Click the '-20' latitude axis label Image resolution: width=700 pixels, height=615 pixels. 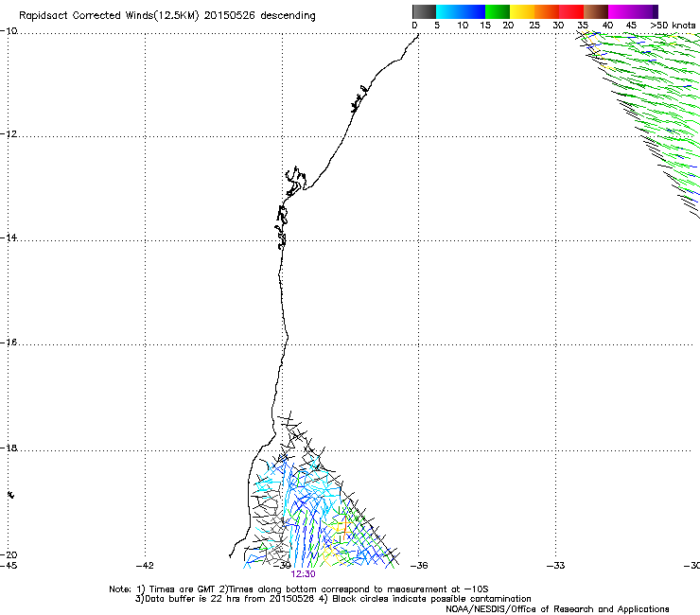point(9,554)
